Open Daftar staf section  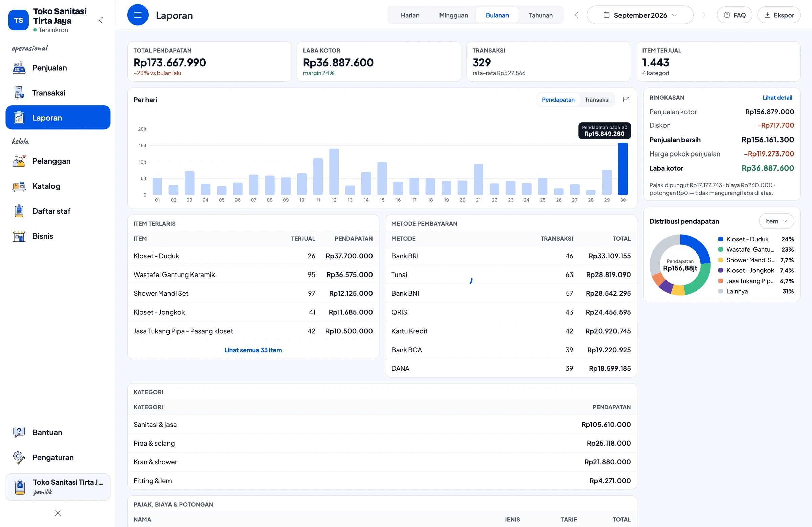(x=58, y=211)
